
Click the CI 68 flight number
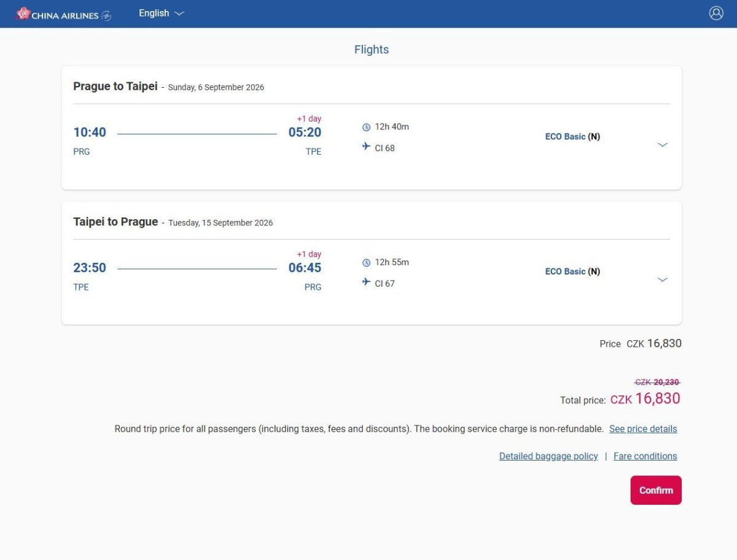384,148
